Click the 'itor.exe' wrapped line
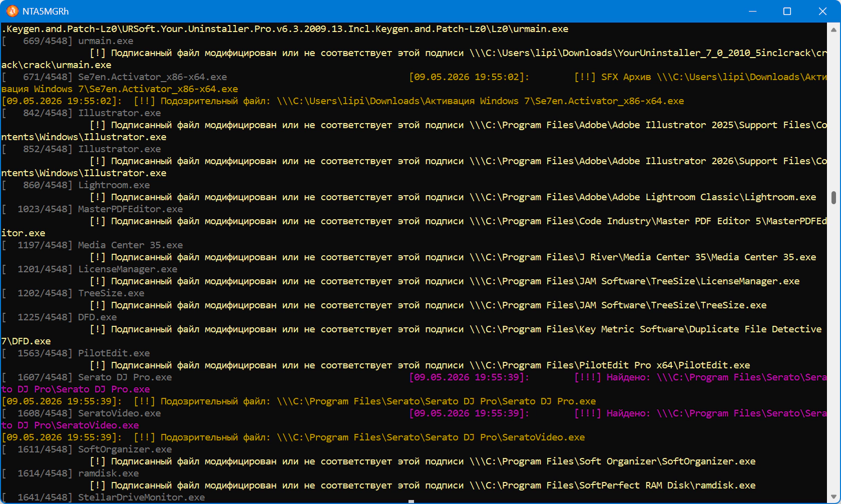841x504 pixels. click(24, 233)
